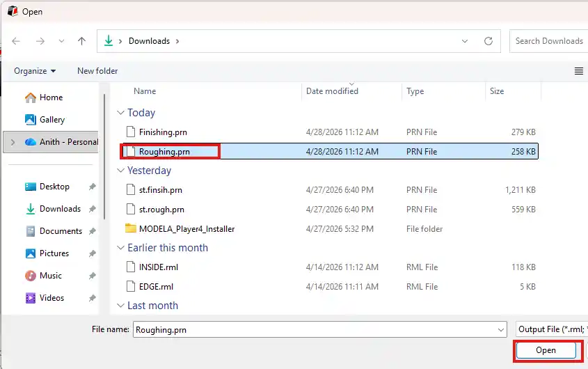Go back using the back arrow
The image size is (588, 369).
(16, 41)
